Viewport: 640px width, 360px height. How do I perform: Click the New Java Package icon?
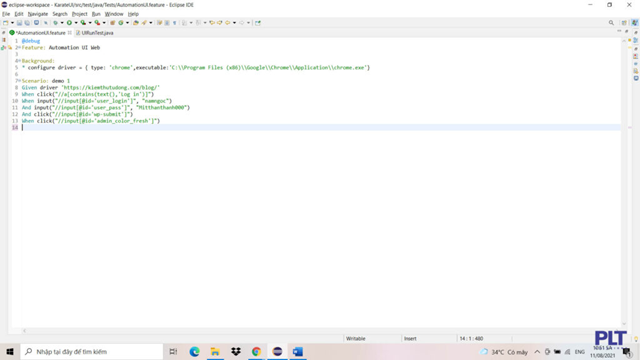pyautogui.click(x=113, y=23)
